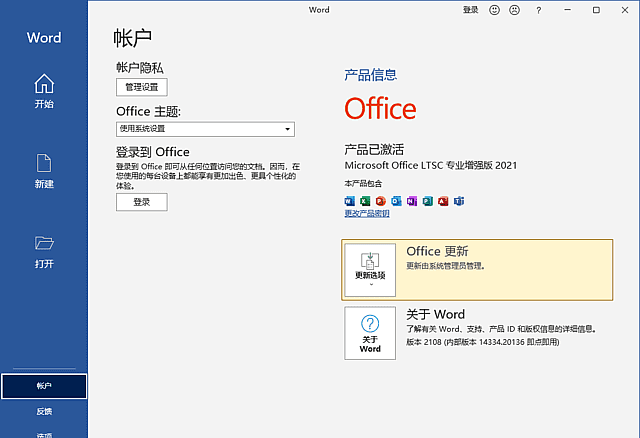Click the 登录 button under 登录到 Office
640x438 pixels.
pyautogui.click(x=142, y=202)
